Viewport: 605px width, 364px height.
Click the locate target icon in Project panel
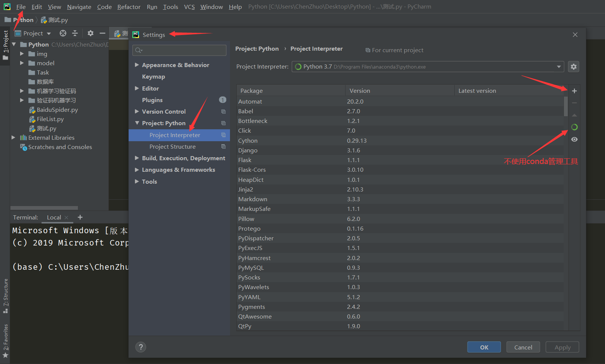[63, 34]
